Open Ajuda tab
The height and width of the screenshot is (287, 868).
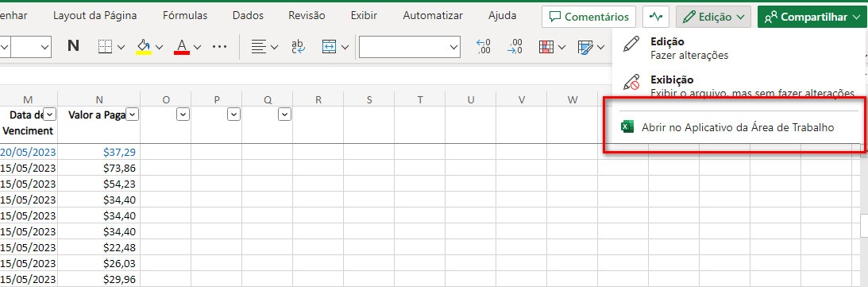pos(502,16)
